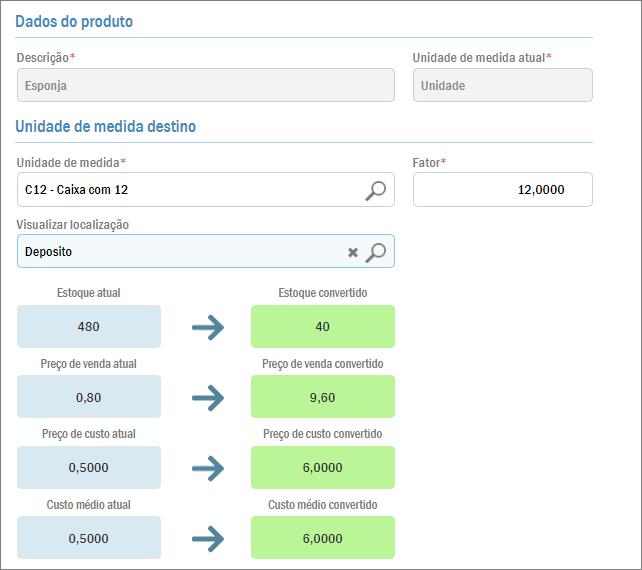Click the arrow next to Preço de venda atual
The width and height of the screenshot is (642, 570).
coord(207,398)
